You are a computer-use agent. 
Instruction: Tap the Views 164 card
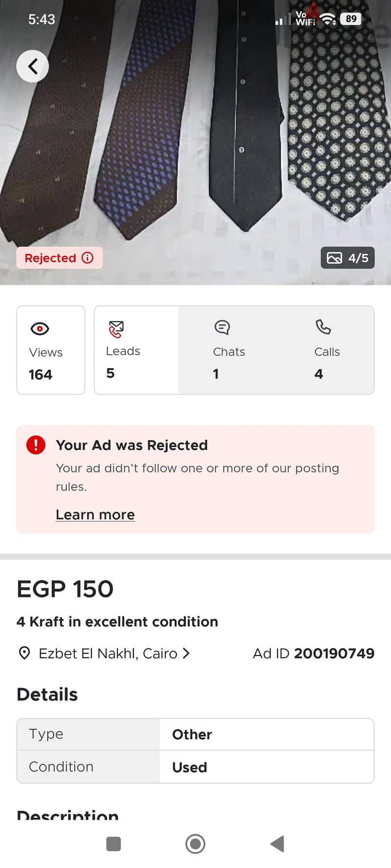point(51,350)
